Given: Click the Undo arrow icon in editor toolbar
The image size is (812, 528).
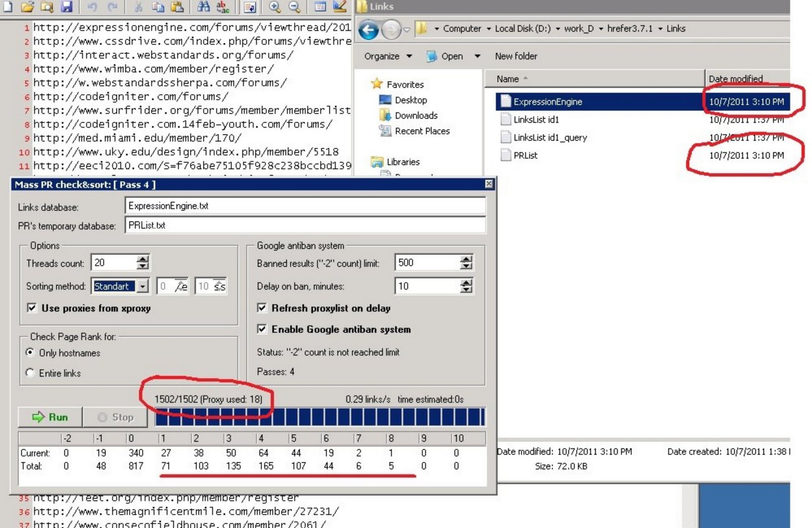Looking at the screenshot, I should 92,7.
